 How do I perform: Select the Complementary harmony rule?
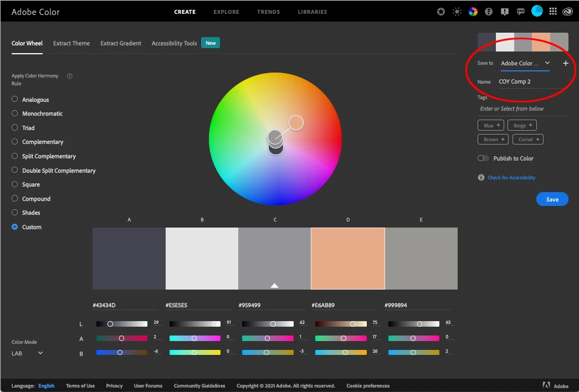pyautogui.click(x=38, y=142)
